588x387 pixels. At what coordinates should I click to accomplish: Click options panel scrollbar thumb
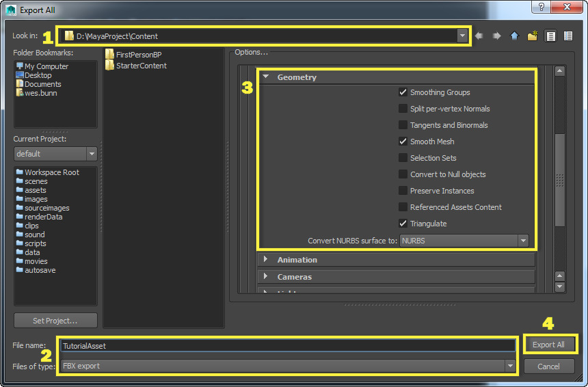click(559, 180)
